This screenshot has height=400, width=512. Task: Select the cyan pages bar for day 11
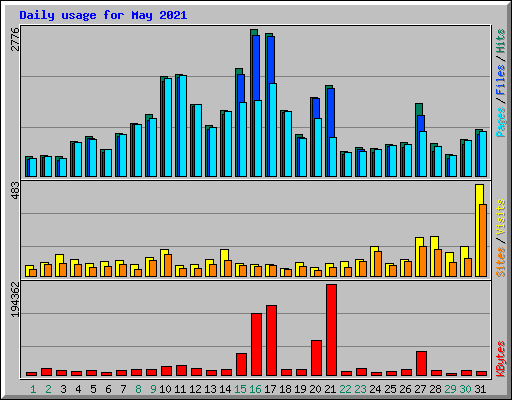point(183,126)
